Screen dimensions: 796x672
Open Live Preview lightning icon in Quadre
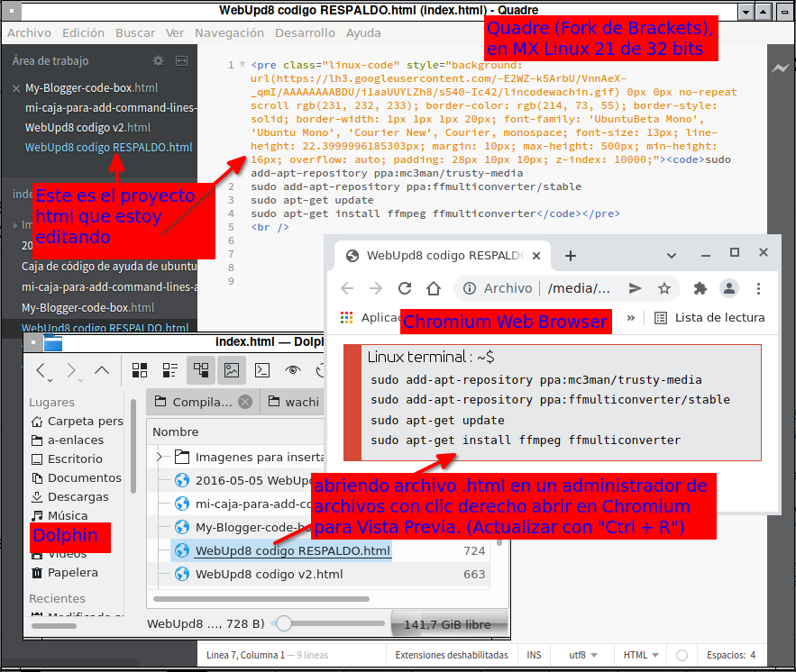[781, 68]
